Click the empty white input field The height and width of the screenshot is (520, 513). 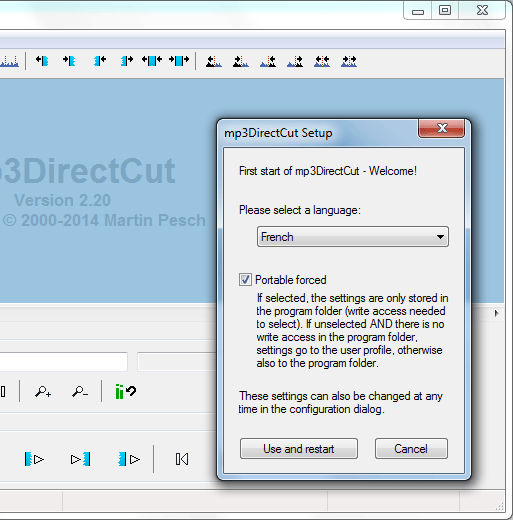[x=63, y=362]
